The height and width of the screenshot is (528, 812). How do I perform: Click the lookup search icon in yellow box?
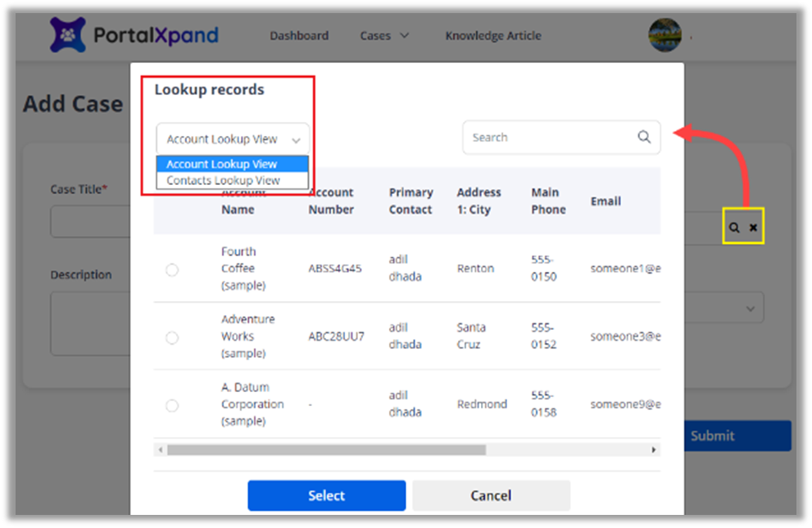[734, 228]
